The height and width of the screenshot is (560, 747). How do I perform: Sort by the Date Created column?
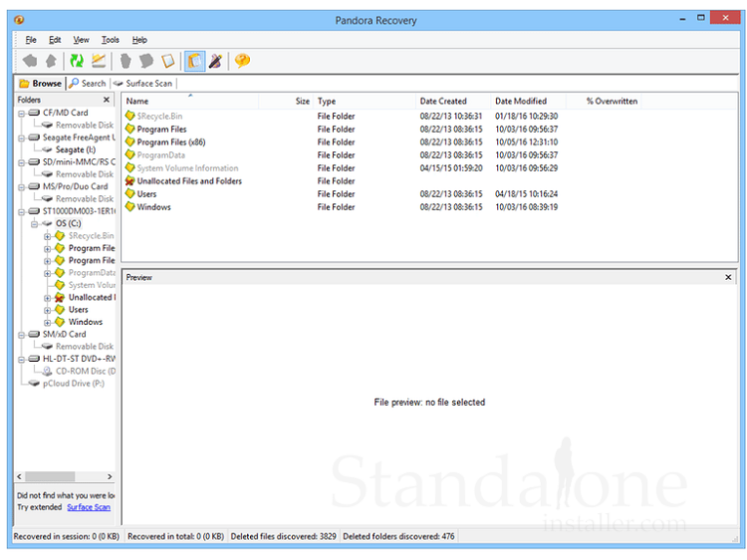click(453, 101)
